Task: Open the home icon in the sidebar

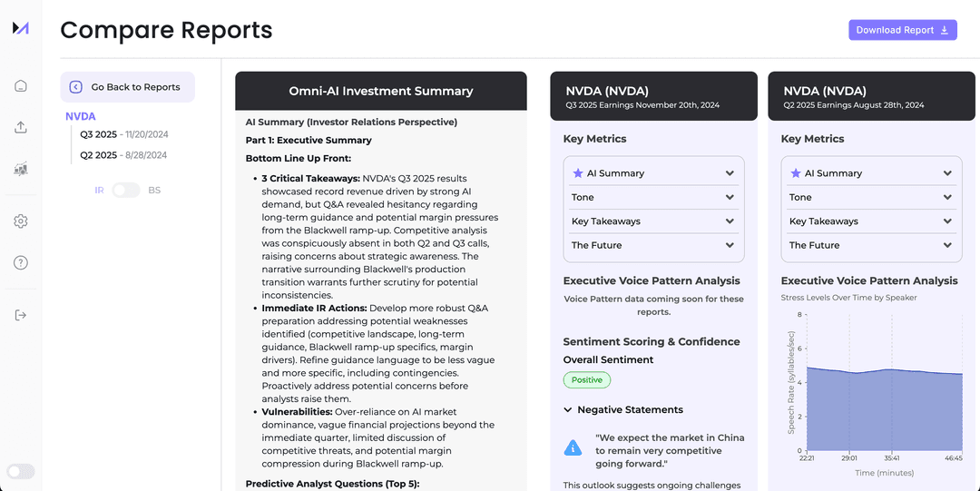Action: tap(21, 86)
